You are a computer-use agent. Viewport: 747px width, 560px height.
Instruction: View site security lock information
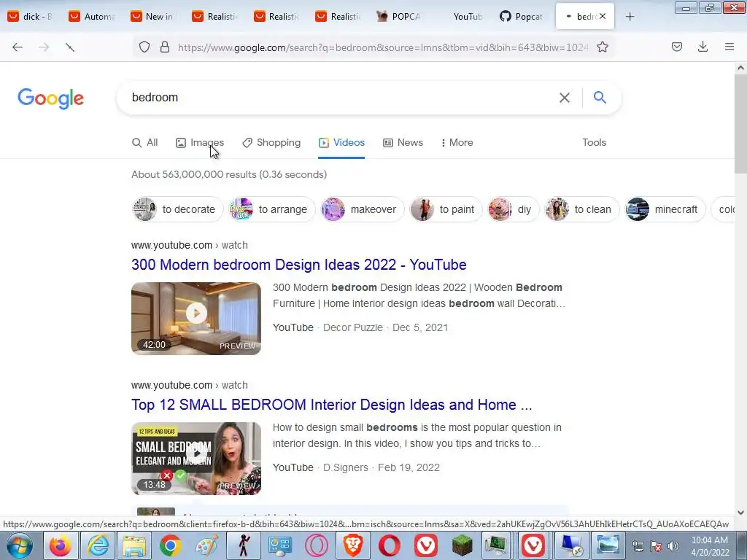pyautogui.click(x=165, y=47)
